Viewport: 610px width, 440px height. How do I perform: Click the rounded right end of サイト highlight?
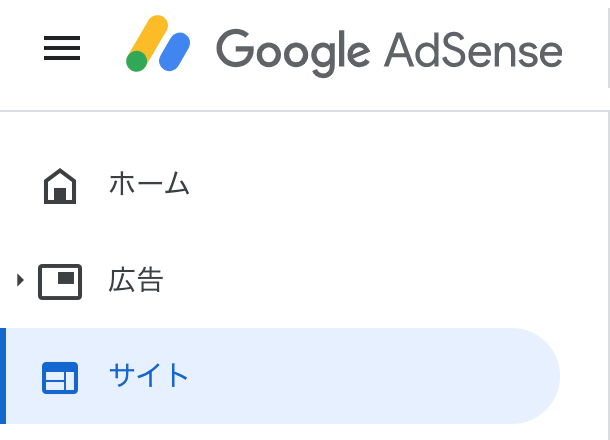539,376
